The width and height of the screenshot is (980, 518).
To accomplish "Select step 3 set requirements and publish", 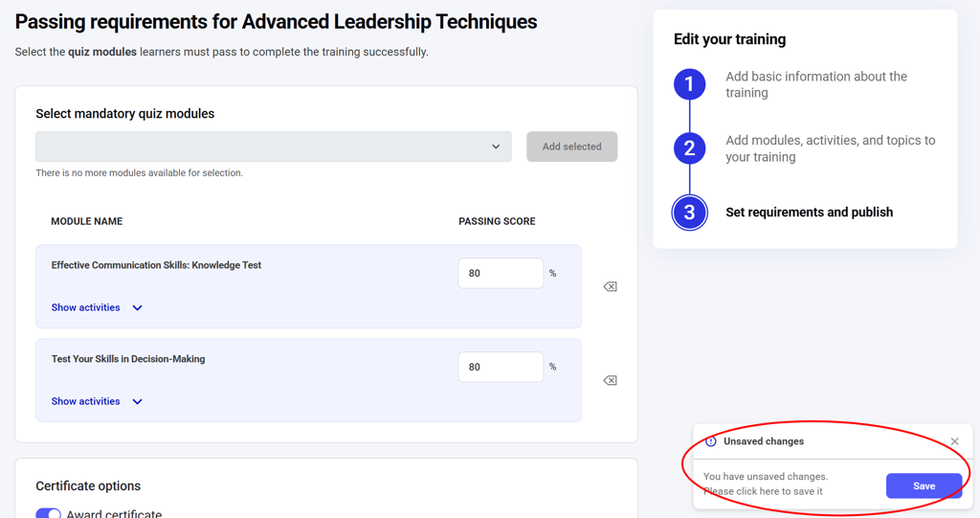I will pyautogui.click(x=689, y=213).
